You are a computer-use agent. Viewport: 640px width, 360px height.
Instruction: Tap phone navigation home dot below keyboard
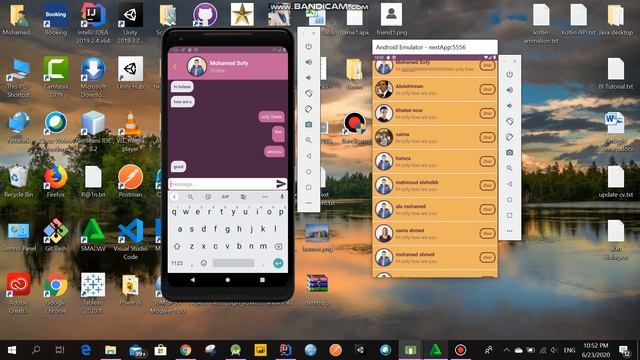tap(228, 280)
